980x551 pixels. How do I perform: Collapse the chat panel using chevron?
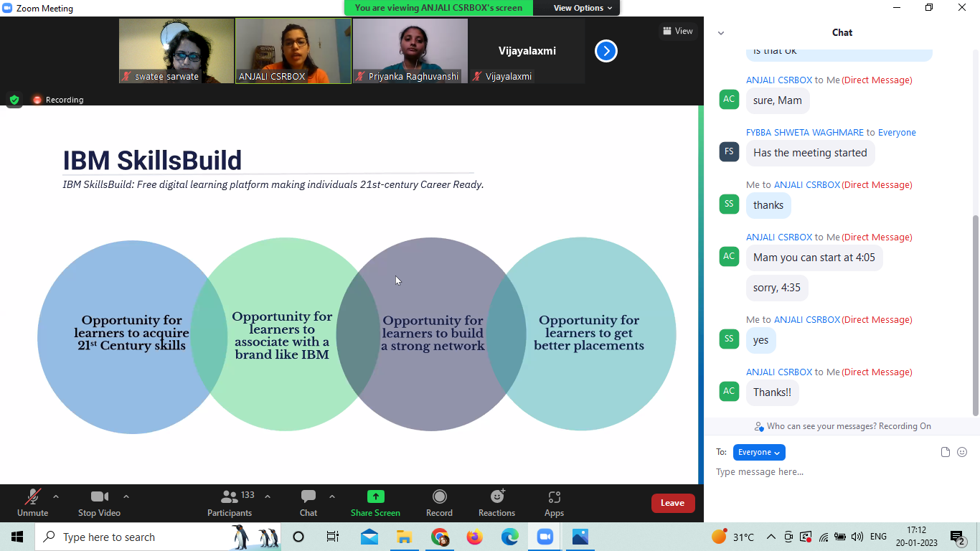pyautogui.click(x=721, y=33)
